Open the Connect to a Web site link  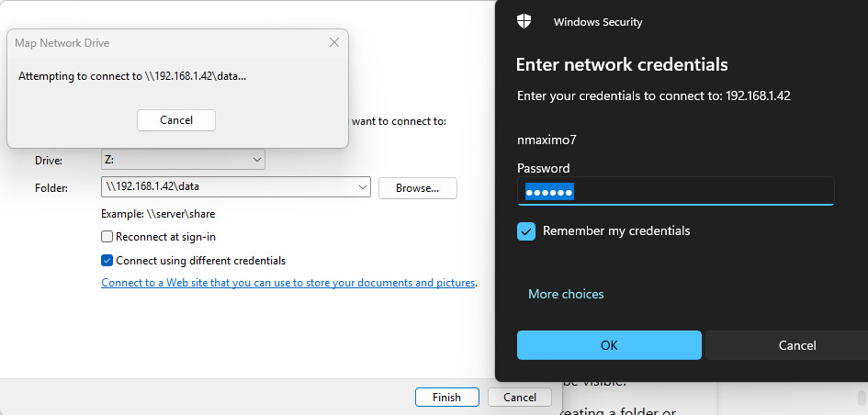pyautogui.click(x=287, y=283)
